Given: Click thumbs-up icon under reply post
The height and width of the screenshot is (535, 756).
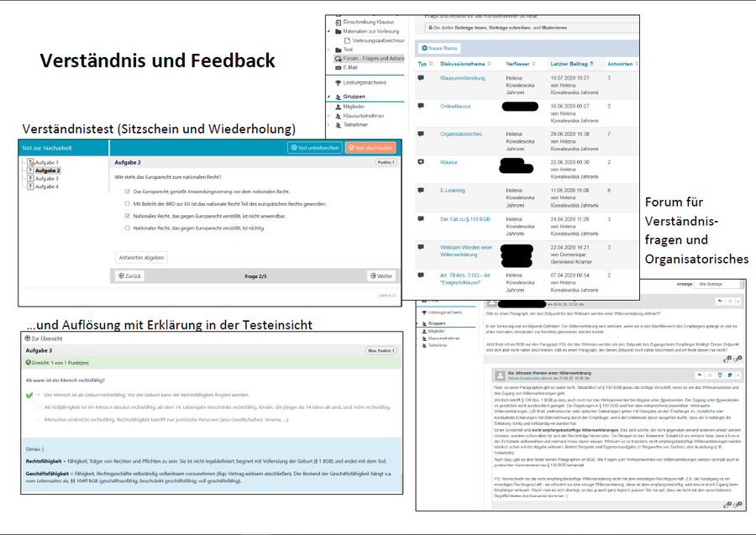Looking at the screenshot, I should coord(728,505).
